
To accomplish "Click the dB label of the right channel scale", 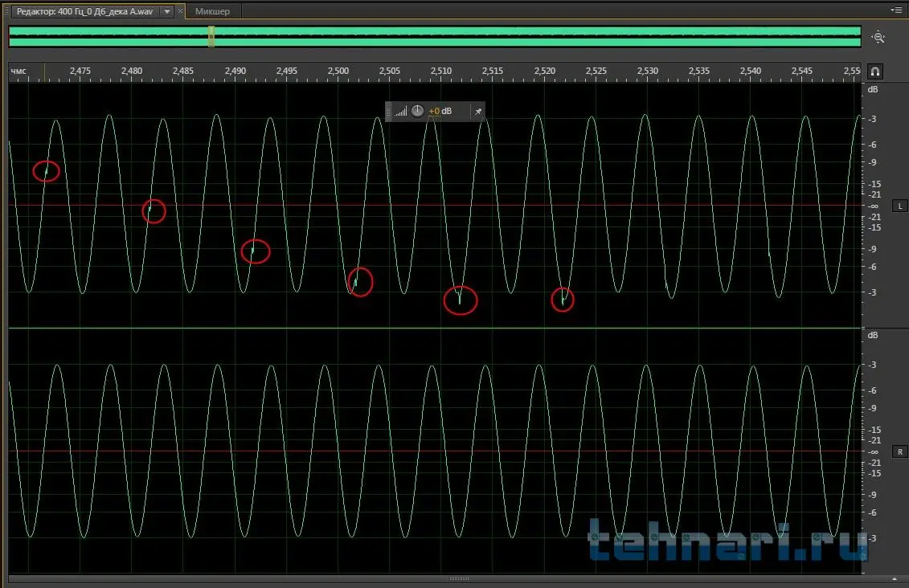I will tap(873, 335).
